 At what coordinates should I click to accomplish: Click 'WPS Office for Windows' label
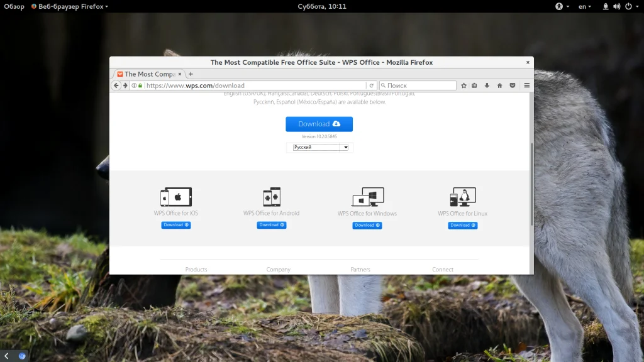(x=367, y=214)
